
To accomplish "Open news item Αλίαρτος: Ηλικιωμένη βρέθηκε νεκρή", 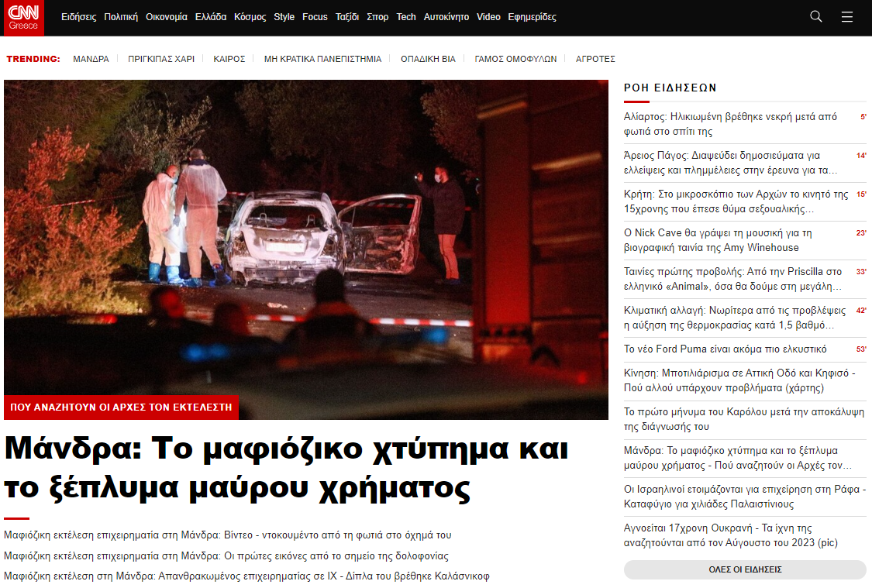I will [731, 124].
